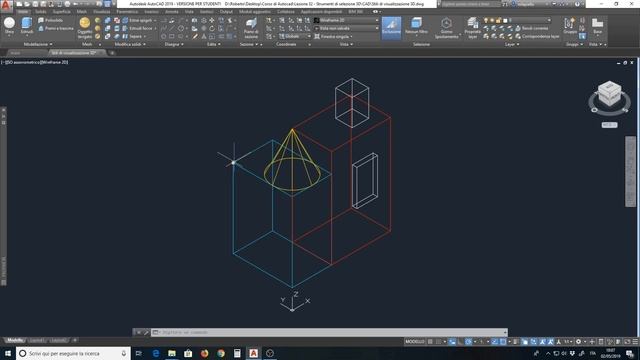Open the Vista non salvata view dropdown
640x360 pixels.
346,28
